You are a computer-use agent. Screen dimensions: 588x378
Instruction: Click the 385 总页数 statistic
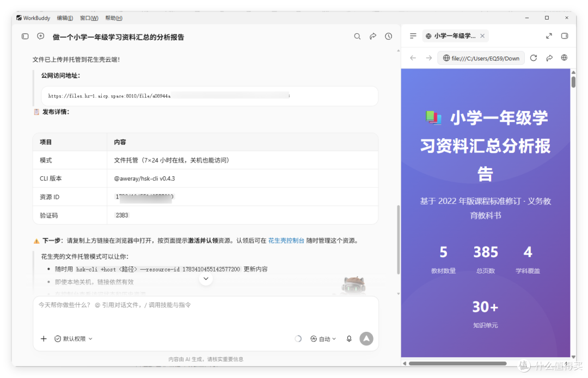click(485, 259)
